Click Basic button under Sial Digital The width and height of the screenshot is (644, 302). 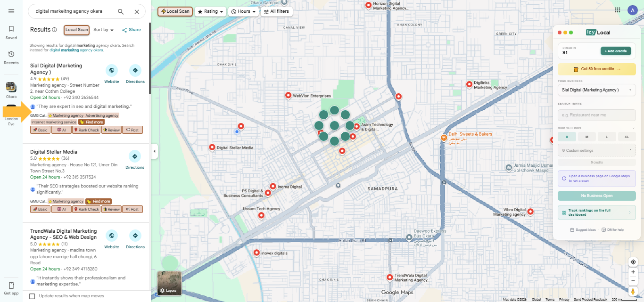pos(40,130)
